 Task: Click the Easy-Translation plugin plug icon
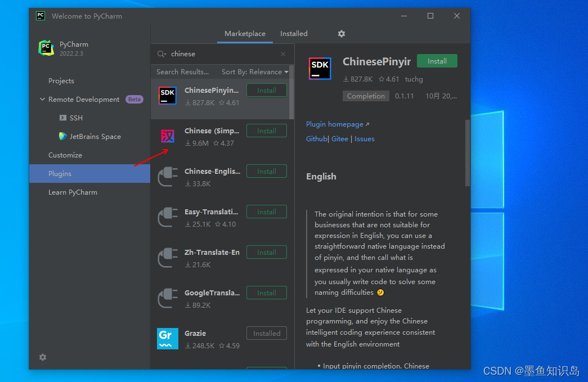168,217
